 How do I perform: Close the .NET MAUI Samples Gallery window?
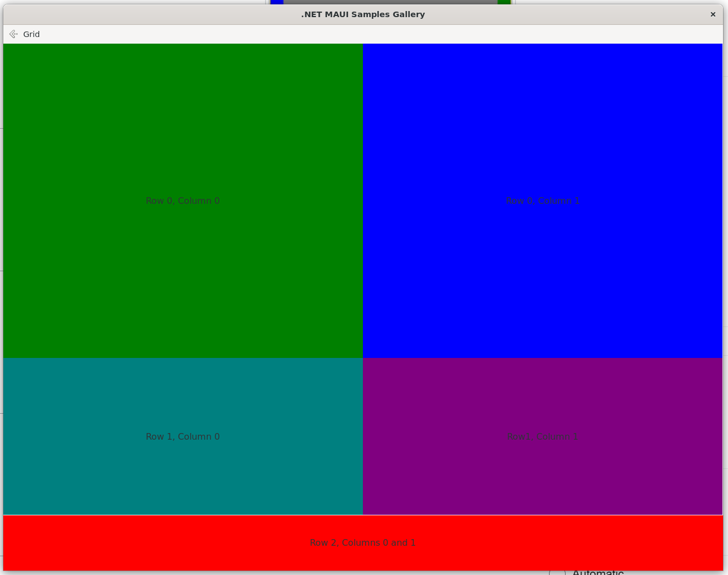coord(713,14)
